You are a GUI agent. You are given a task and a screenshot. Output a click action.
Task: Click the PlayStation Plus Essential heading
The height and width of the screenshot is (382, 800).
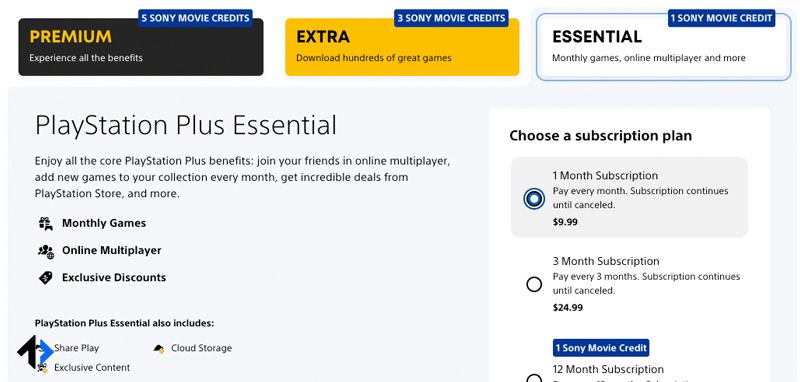186,126
